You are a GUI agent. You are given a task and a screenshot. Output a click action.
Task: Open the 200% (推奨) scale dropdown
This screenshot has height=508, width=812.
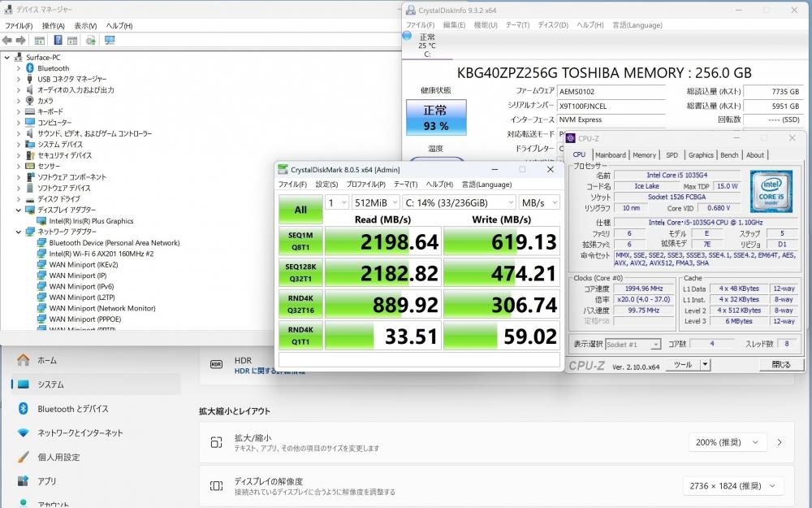click(727, 442)
